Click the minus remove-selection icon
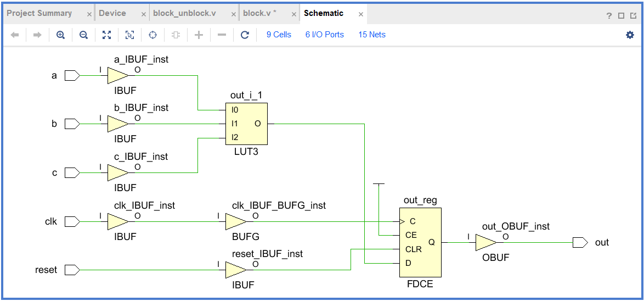644x301 pixels. click(x=222, y=35)
